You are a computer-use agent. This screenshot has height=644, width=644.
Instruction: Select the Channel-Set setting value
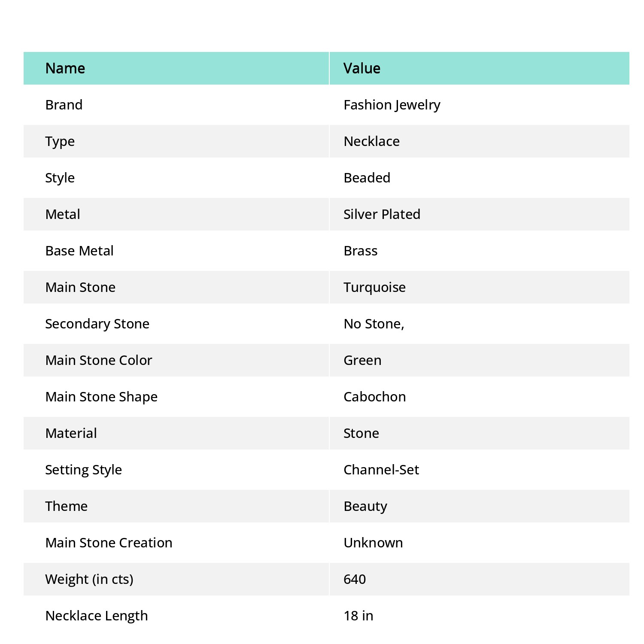pyautogui.click(x=381, y=470)
